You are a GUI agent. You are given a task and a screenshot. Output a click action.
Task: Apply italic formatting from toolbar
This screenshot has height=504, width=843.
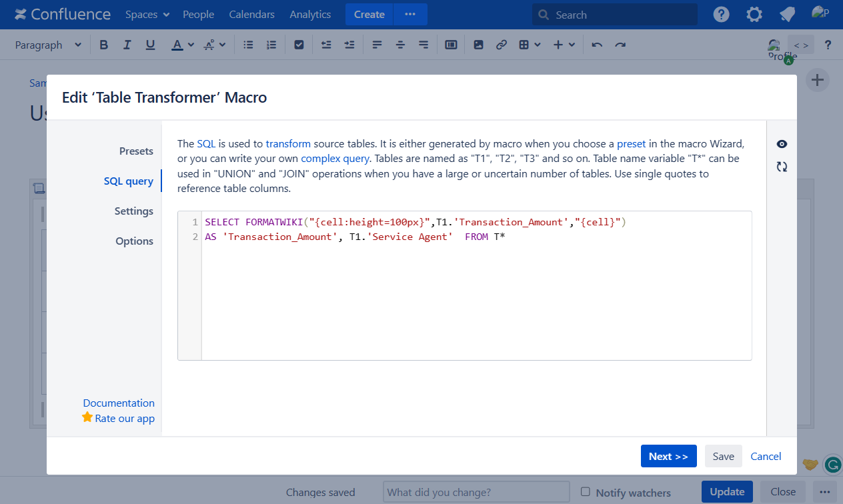(x=127, y=45)
